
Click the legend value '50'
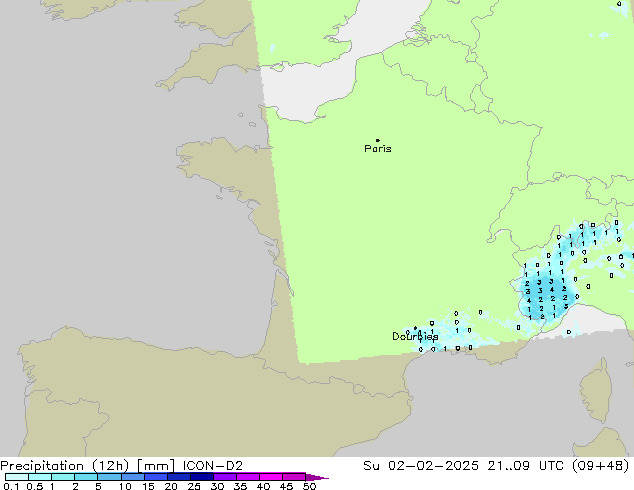click(309, 486)
